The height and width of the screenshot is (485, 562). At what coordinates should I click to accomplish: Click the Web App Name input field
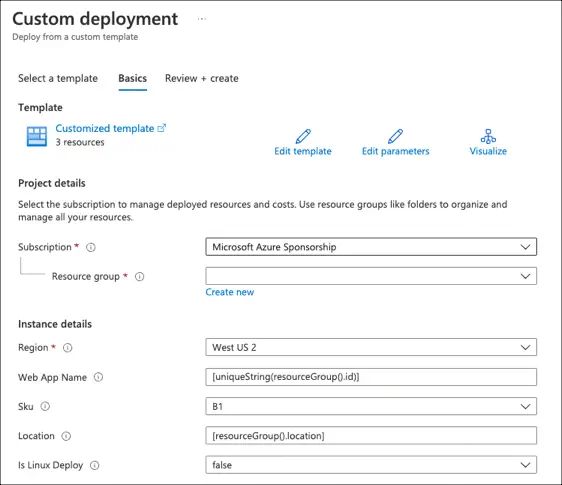coord(371,377)
